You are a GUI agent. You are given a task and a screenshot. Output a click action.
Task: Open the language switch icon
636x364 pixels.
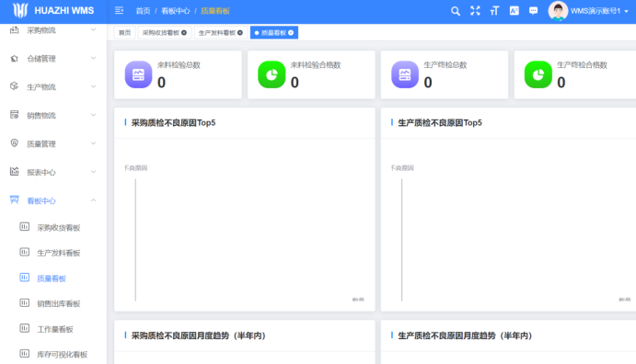pos(514,11)
